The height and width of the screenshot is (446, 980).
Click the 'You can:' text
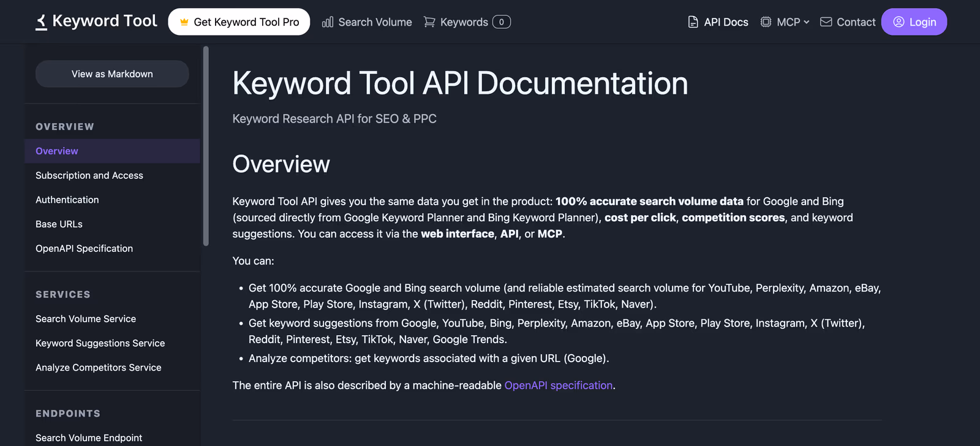[254, 261]
